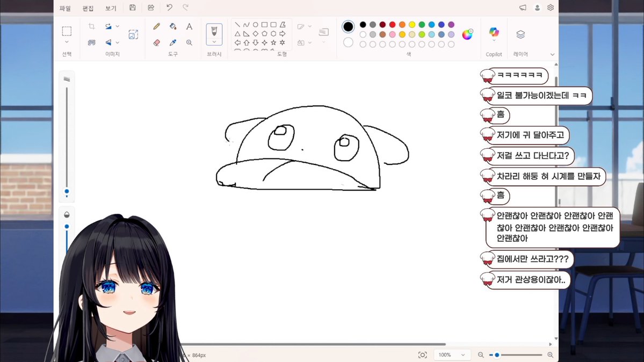
Task: Open the 편집 menu
Action: [88, 8]
